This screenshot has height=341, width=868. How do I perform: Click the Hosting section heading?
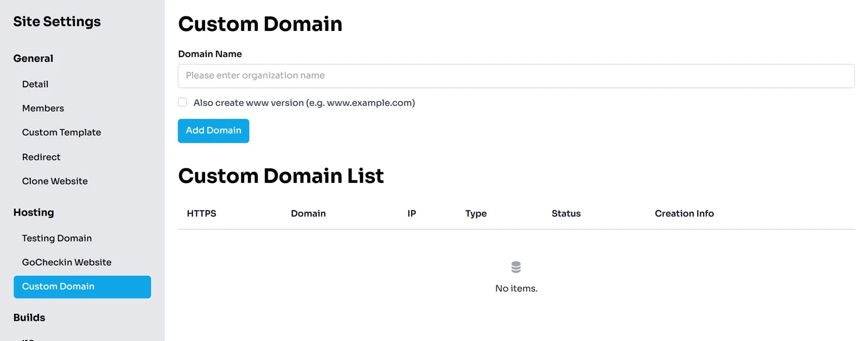[x=34, y=213]
